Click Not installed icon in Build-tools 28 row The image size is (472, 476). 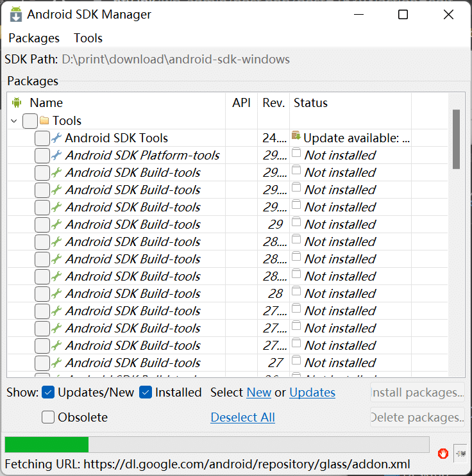(296, 291)
